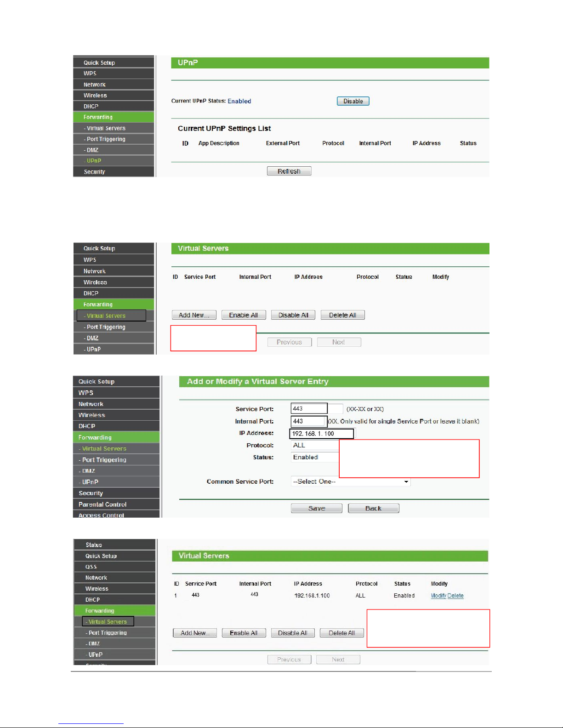This screenshot has width=563, height=728.
Task: Open Security in the UPnP page sidebar
Action: tap(114, 172)
